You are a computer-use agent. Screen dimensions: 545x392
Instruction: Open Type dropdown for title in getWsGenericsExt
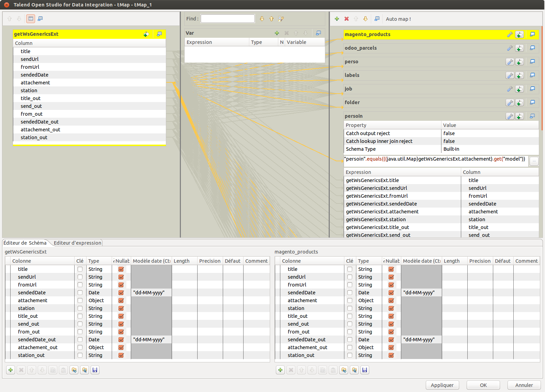tap(99, 269)
